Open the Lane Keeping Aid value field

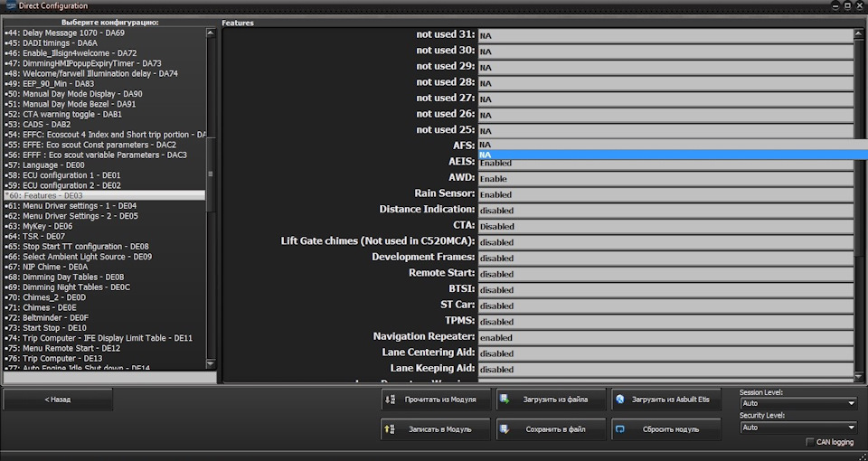pos(666,369)
